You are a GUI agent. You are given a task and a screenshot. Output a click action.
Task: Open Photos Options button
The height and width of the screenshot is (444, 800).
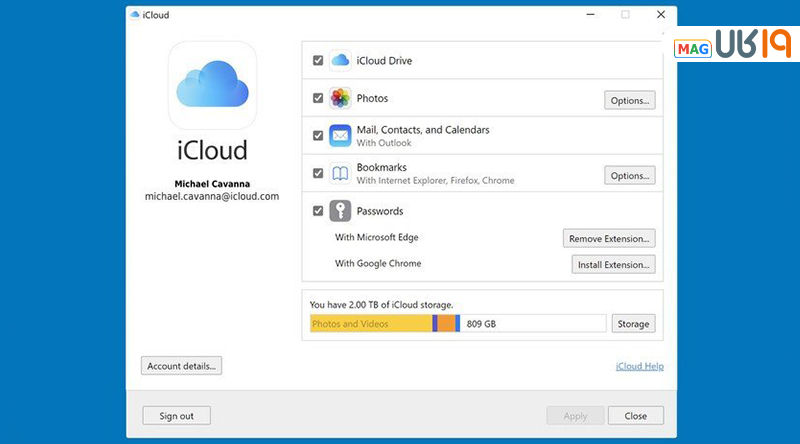click(x=629, y=100)
